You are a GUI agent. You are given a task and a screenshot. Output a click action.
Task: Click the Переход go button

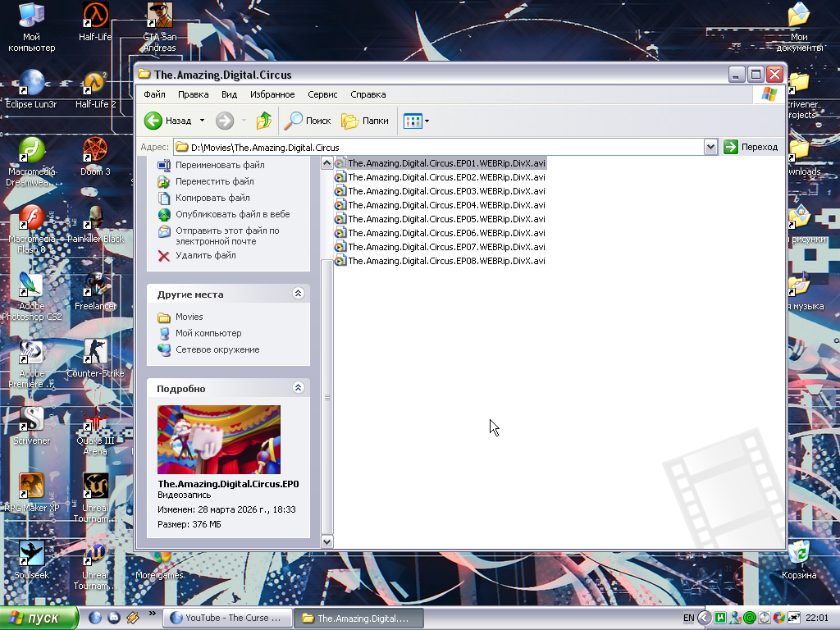coord(751,147)
